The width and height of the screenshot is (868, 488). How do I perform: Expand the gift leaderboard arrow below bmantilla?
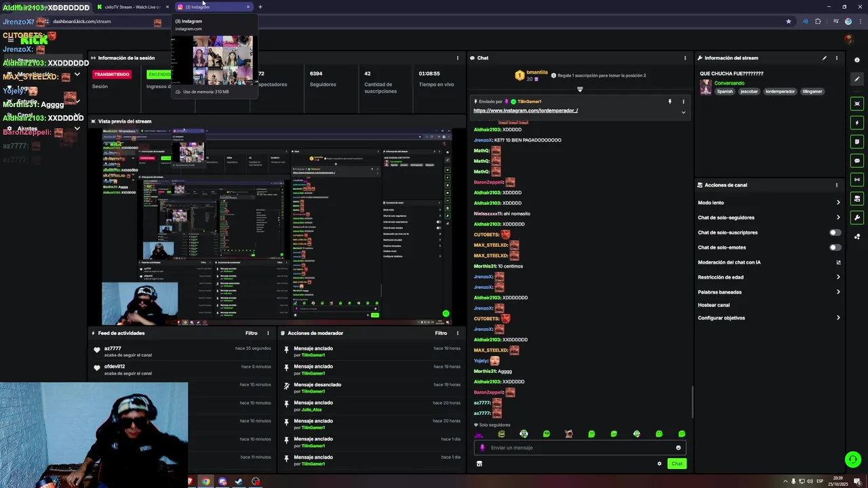click(x=580, y=89)
